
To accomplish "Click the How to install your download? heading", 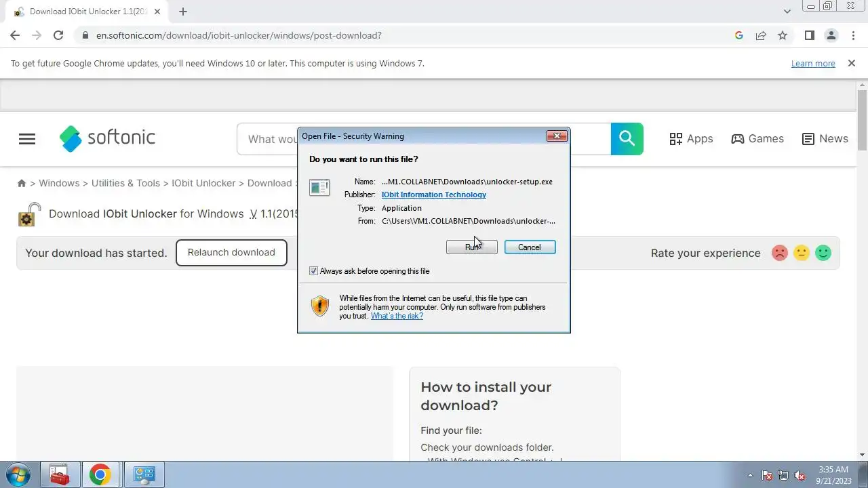I will [x=486, y=396].
